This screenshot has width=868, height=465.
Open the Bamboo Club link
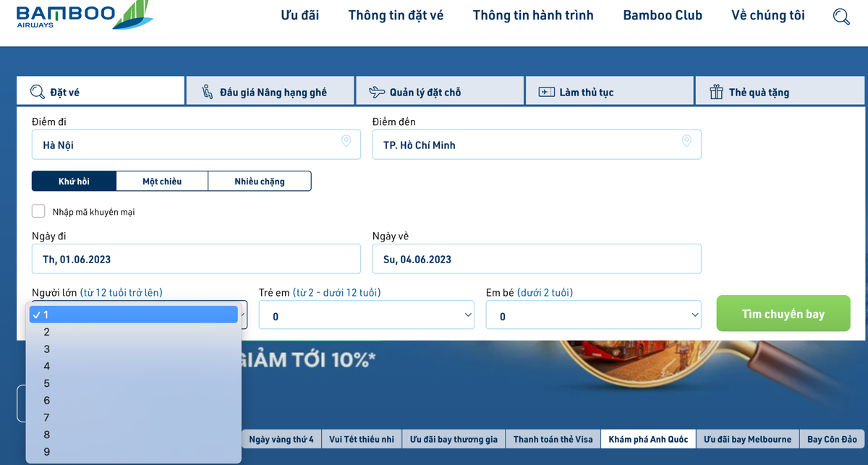tap(662, 15)
